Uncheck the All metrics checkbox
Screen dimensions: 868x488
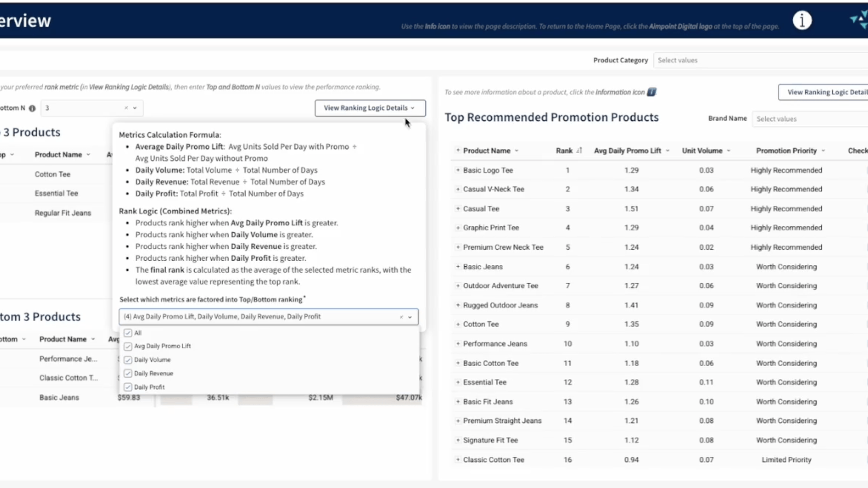pyautogui.click(x=128, y=333)
